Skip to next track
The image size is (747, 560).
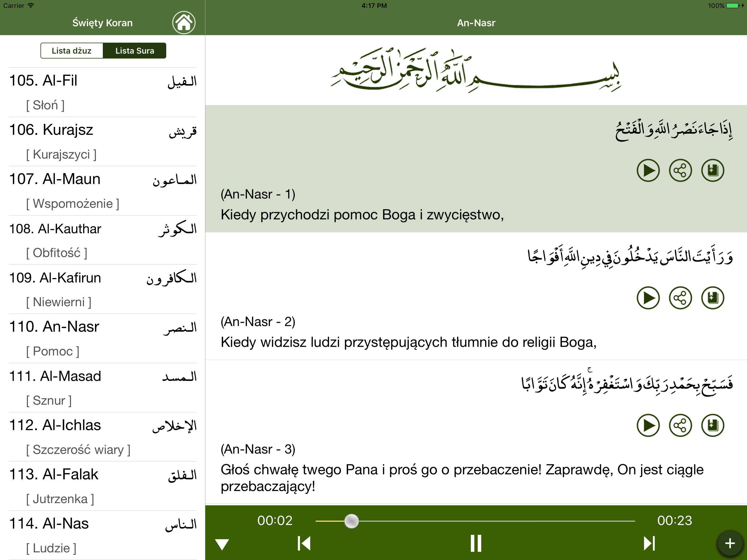(649, 543)
